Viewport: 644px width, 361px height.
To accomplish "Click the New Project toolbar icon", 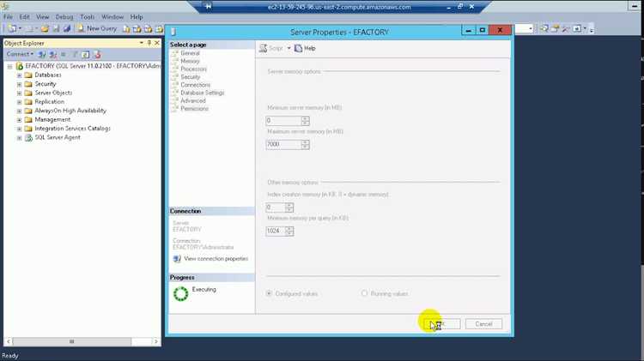I will click(12, 28).
